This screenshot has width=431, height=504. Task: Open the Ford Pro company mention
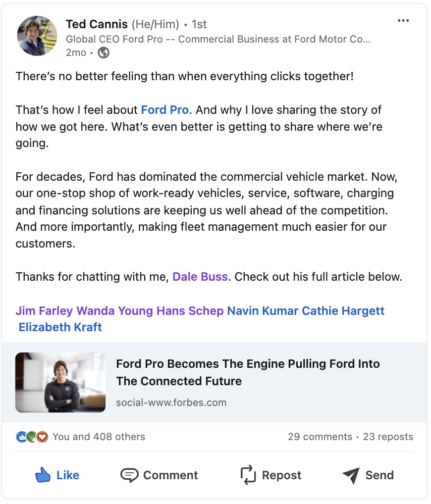164,110
